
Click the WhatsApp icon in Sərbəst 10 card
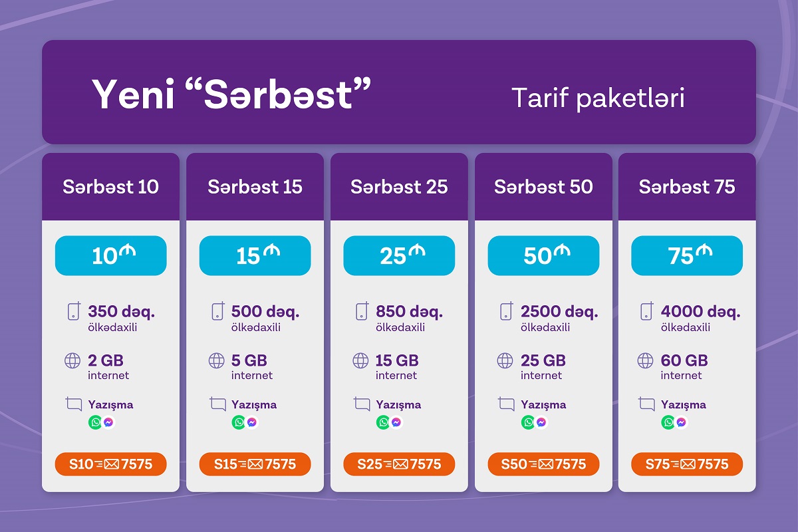tap(95, 422)
